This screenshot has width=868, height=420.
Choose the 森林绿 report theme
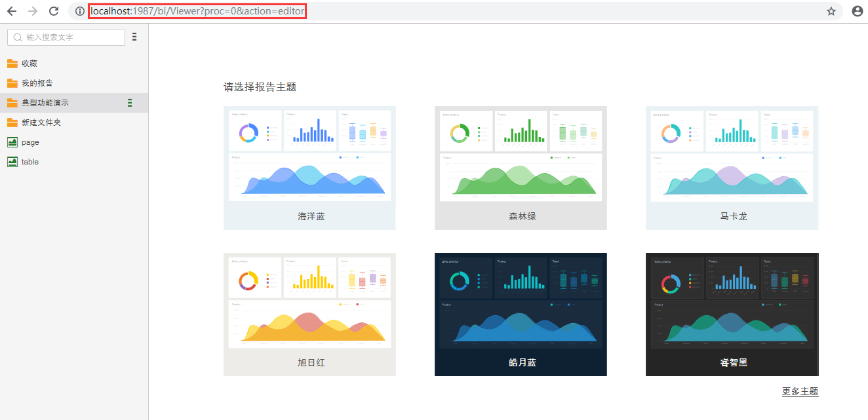521,168
